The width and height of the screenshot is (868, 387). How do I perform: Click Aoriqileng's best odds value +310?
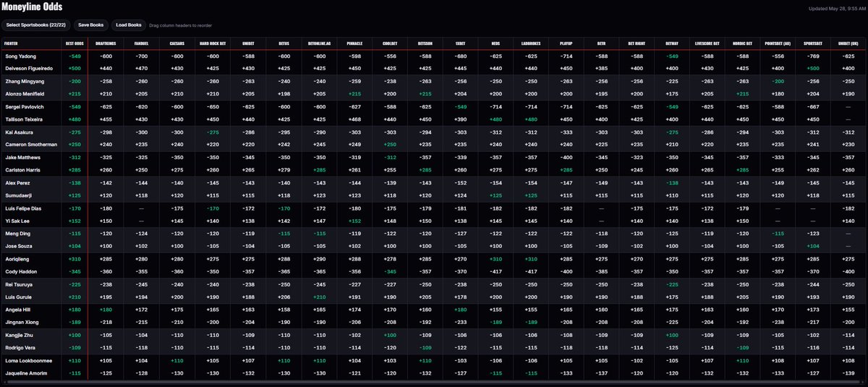tap(74, 259)
